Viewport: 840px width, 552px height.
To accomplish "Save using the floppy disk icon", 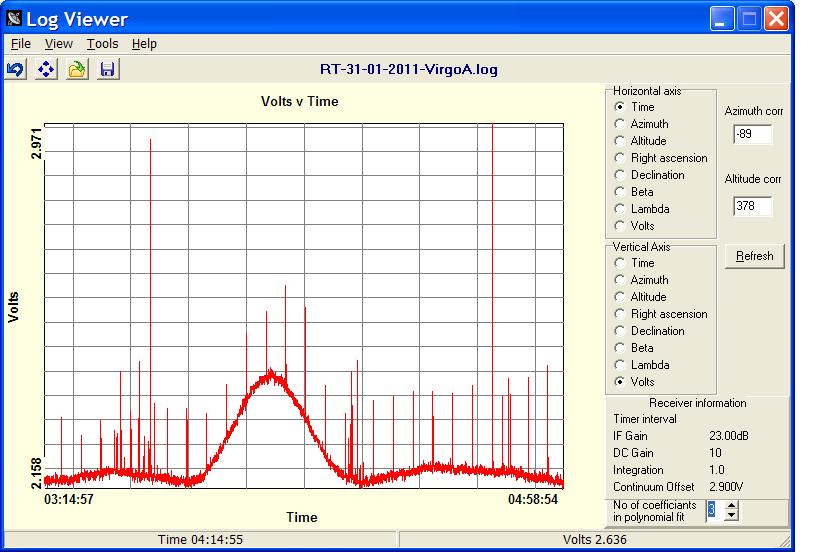I will 108,69.
